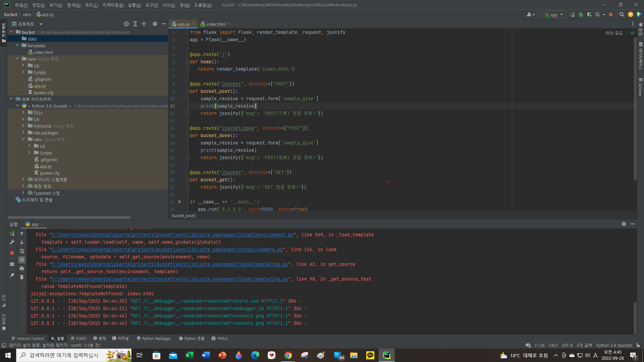Stop the process in the Run panel
Image resolution: width=644 pixels, height=362 pixels.
(12, 253)
